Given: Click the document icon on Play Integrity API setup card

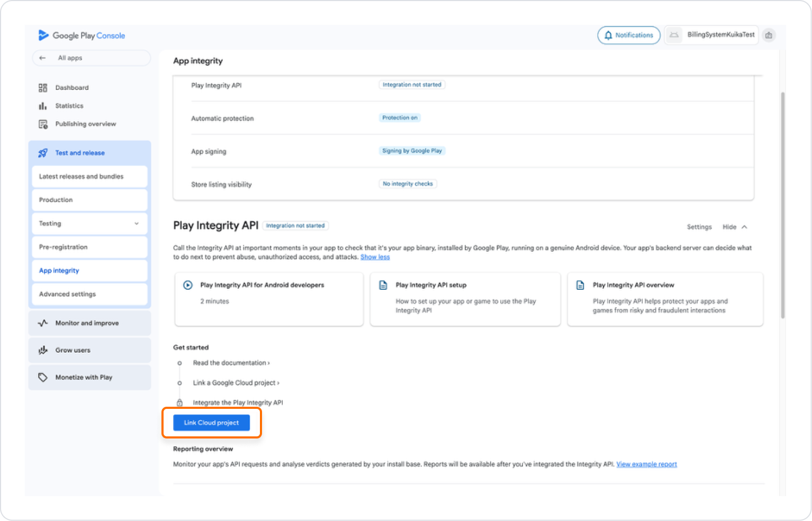Looking at the screenshot, I should tap(383, 285).
